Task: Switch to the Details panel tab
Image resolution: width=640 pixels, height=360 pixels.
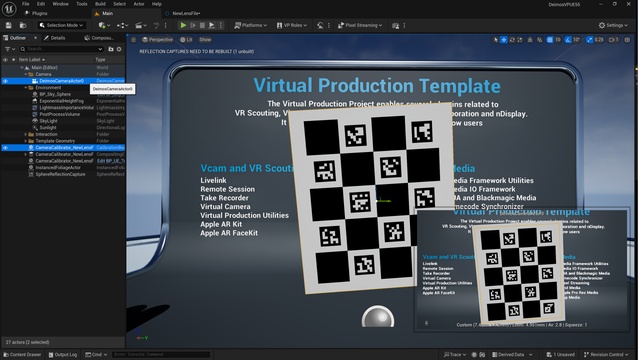Action: pos(55,38)
